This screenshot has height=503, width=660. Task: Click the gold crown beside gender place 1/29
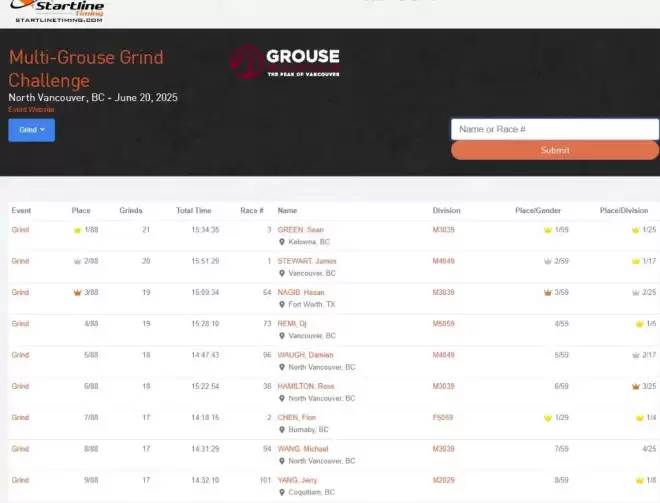point(548,418)
